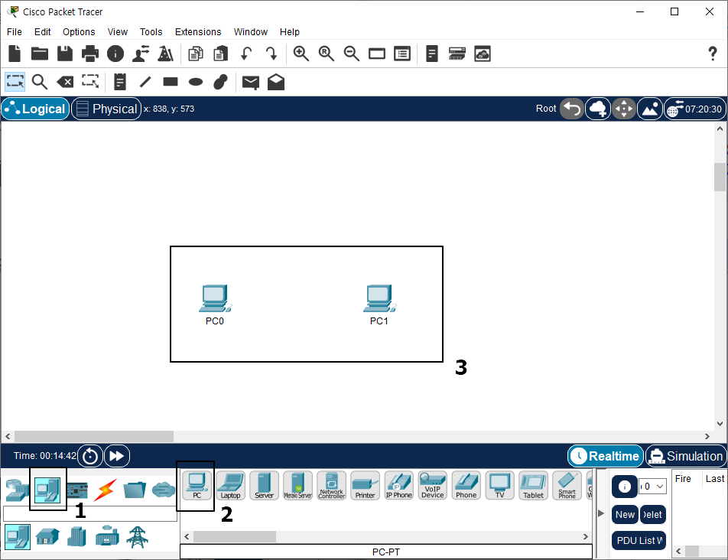The image size is (728, 560).
Task: Pick the Server device type
Action: coord(264,485)
